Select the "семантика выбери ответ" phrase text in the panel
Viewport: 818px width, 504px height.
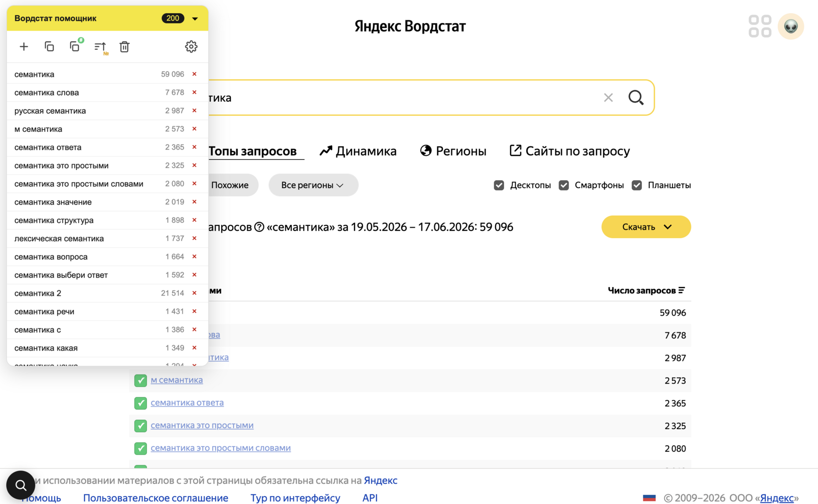[61, 275]
